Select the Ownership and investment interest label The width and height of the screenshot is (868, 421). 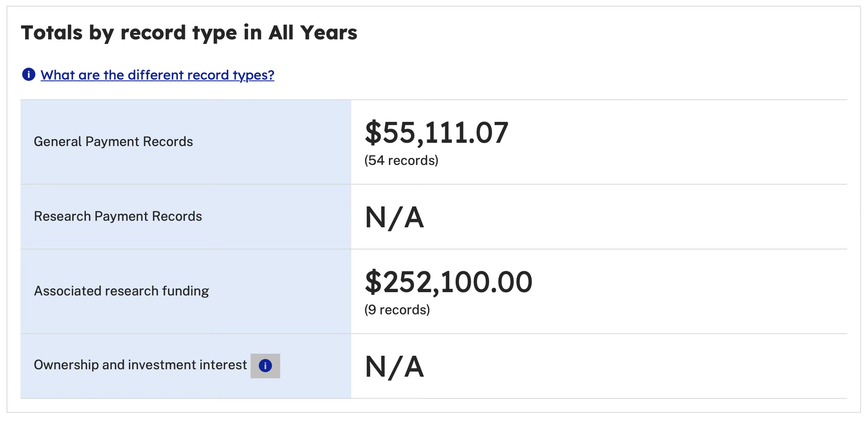pyautogui.click(x=140, y=365)
